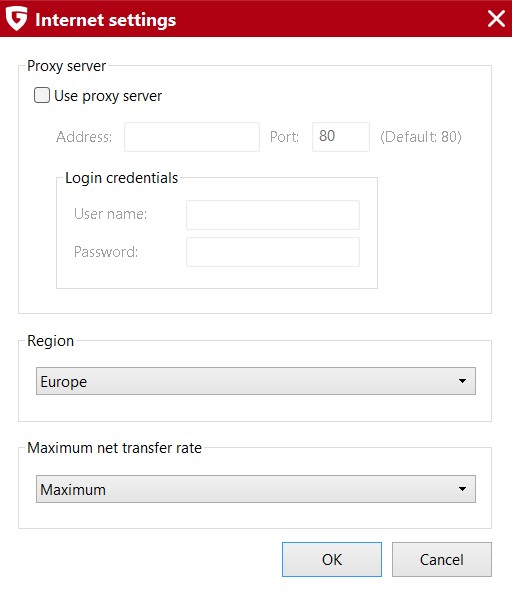
Task: Click the 'Region' group heading
Action: coord(51,341)
